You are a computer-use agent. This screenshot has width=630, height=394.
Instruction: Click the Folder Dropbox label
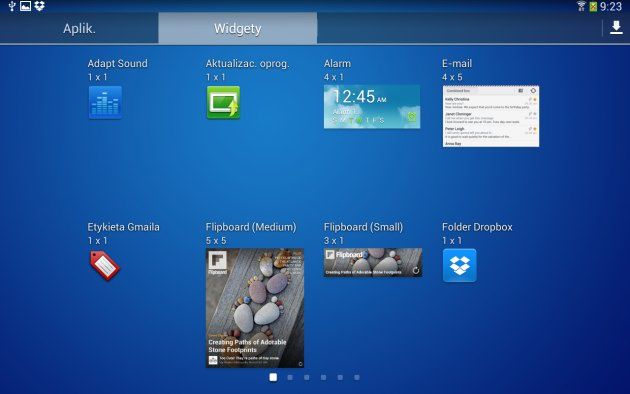(477, 227)
